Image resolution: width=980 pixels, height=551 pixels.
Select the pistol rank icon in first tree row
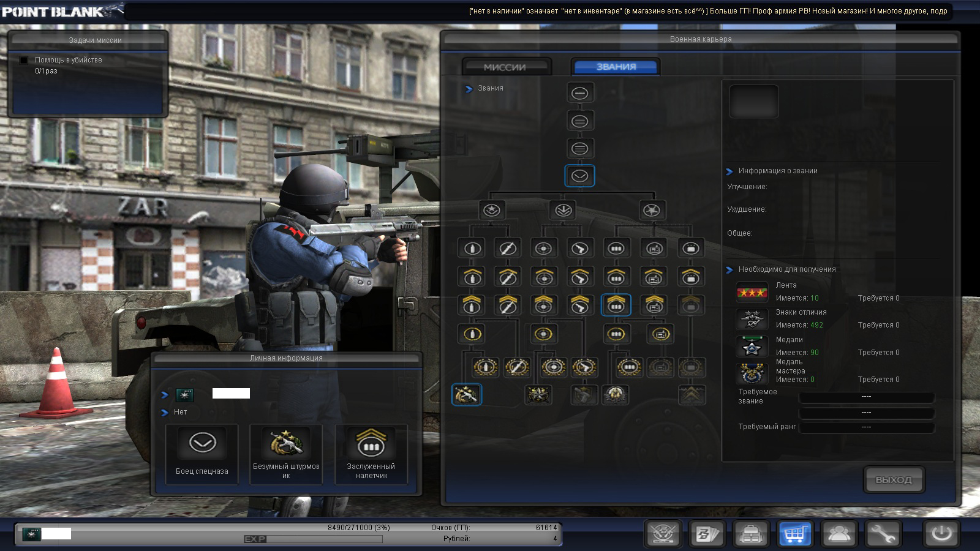click(x=579, y=249)
